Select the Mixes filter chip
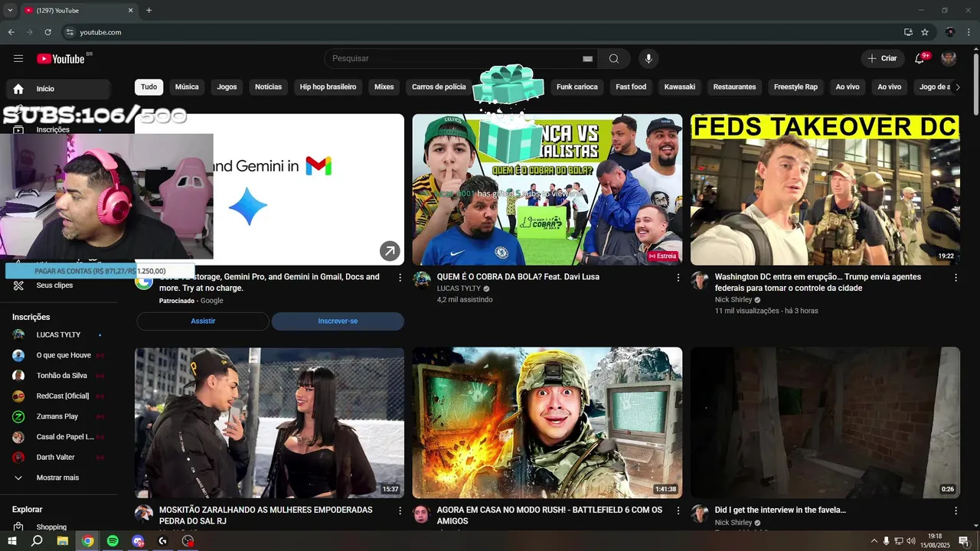Image resolution: width=980 pixels, height=551 pixels. pos(384,87)
